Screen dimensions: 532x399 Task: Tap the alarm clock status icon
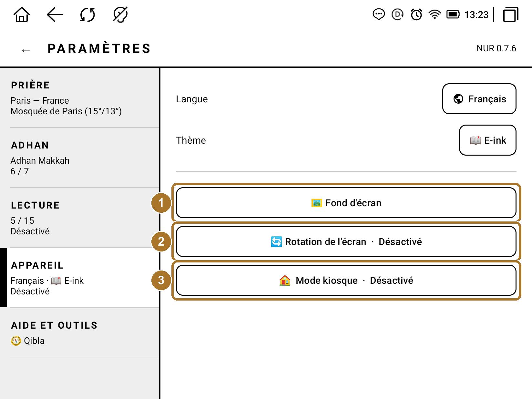[x=416, y=15]
